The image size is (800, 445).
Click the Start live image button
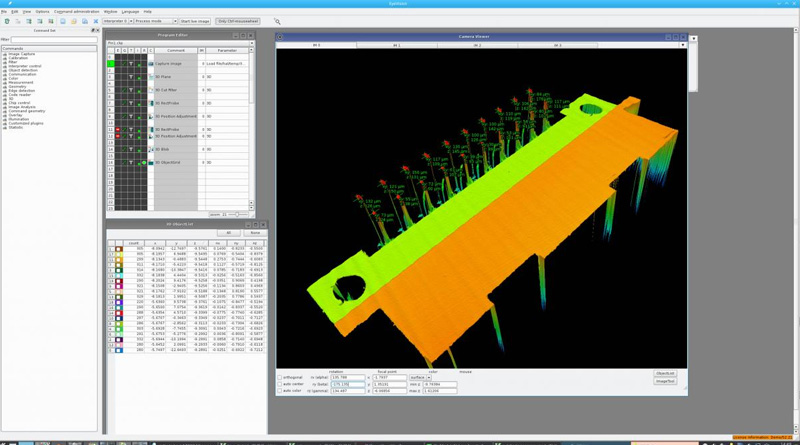(195, 21)
